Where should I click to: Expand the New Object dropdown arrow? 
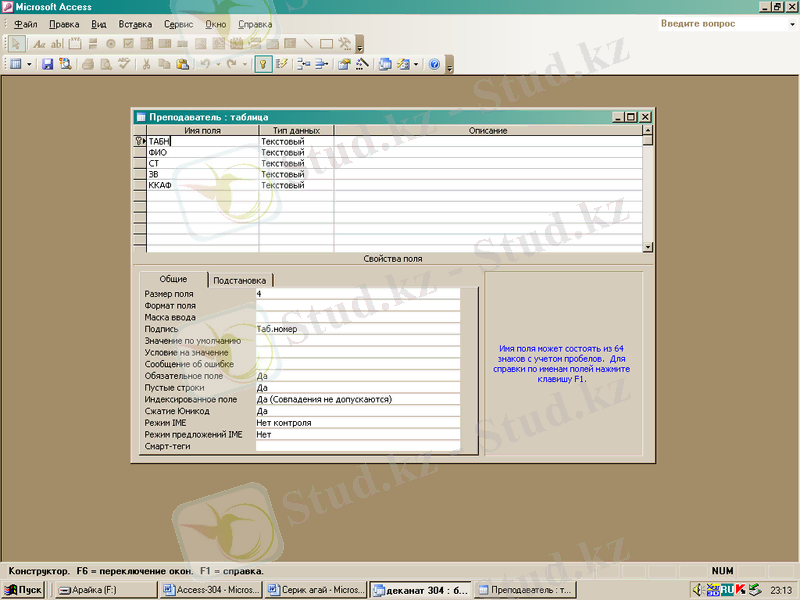pos(415,64)
